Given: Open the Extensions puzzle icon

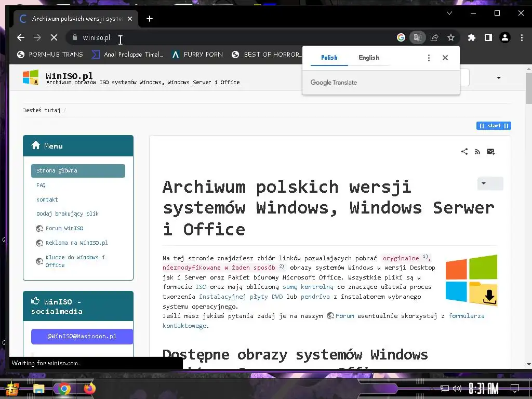Looking at the screenshot, I should pos(472,37).
